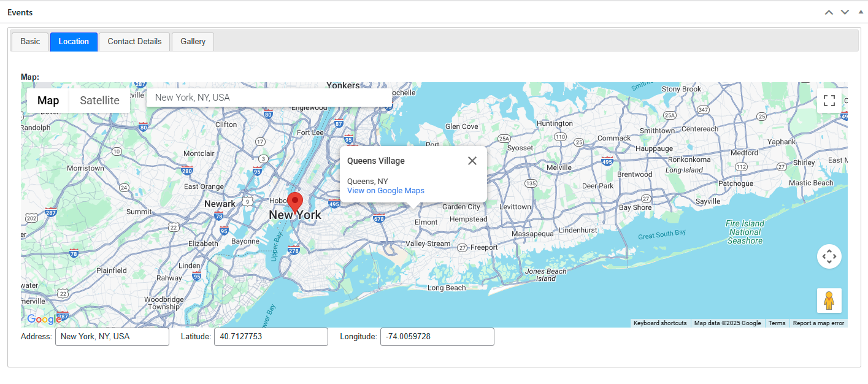868x384 pixels.
Task: Open map camera controls button
Action: click(x=829, y=256)
